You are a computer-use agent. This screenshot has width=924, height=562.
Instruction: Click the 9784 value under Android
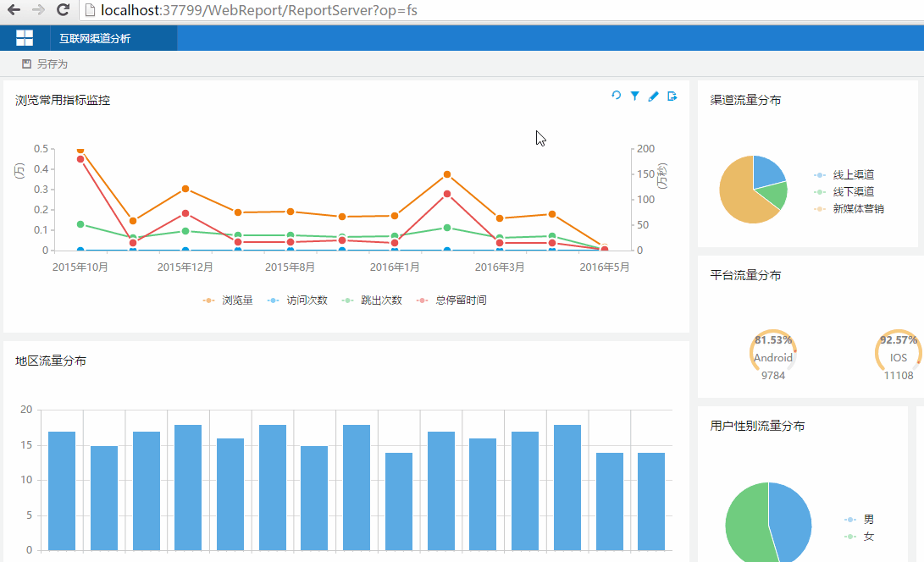tap(773, 375)
